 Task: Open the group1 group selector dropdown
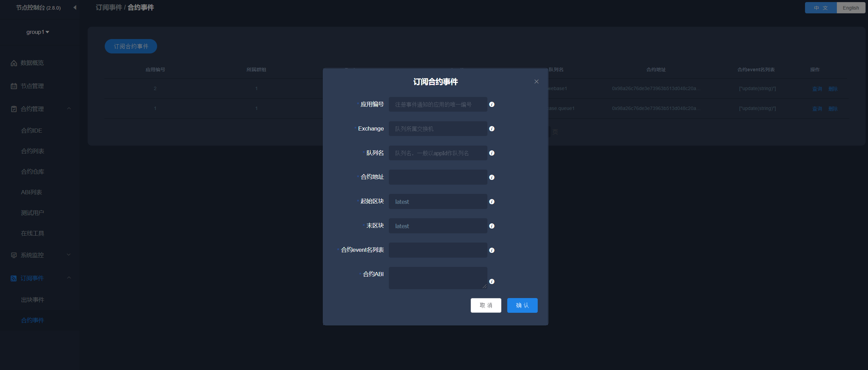click(38, 32)
